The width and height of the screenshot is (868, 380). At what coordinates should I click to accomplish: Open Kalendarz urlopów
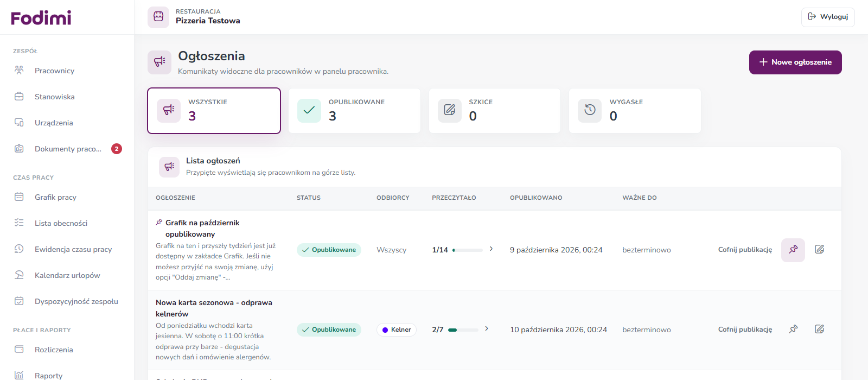coord(67,275)
